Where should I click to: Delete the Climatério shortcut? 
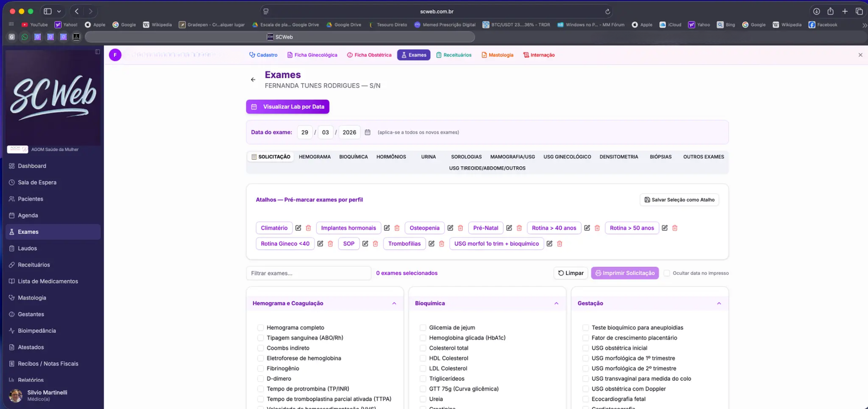tap(309, 228)
